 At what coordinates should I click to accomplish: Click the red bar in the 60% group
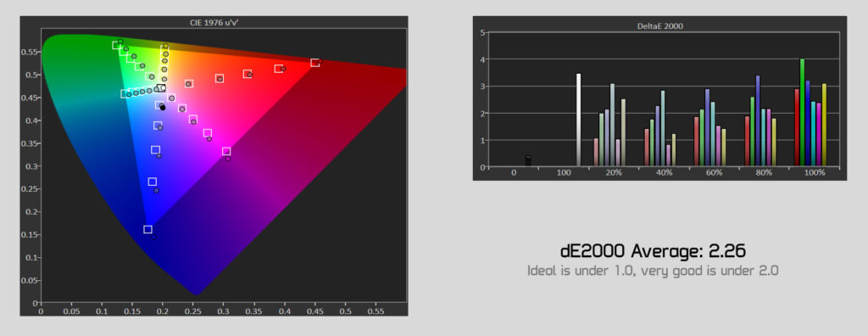click(x=697, y=142)
